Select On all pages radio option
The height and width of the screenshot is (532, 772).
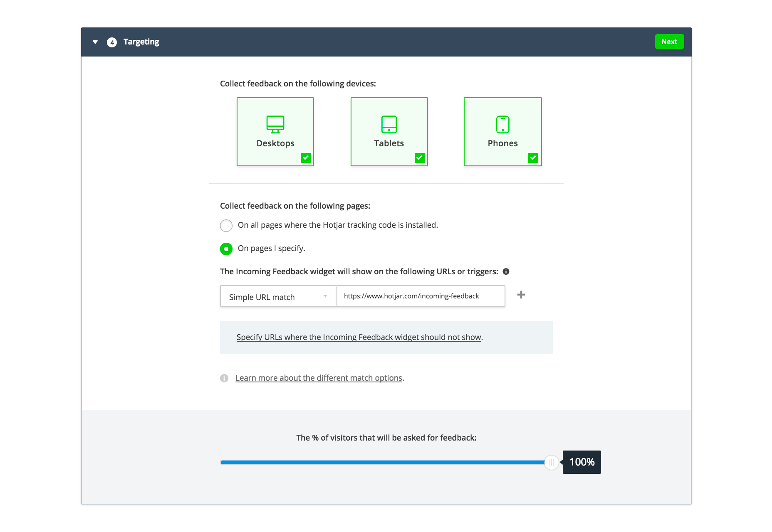[x=226, y=226]
